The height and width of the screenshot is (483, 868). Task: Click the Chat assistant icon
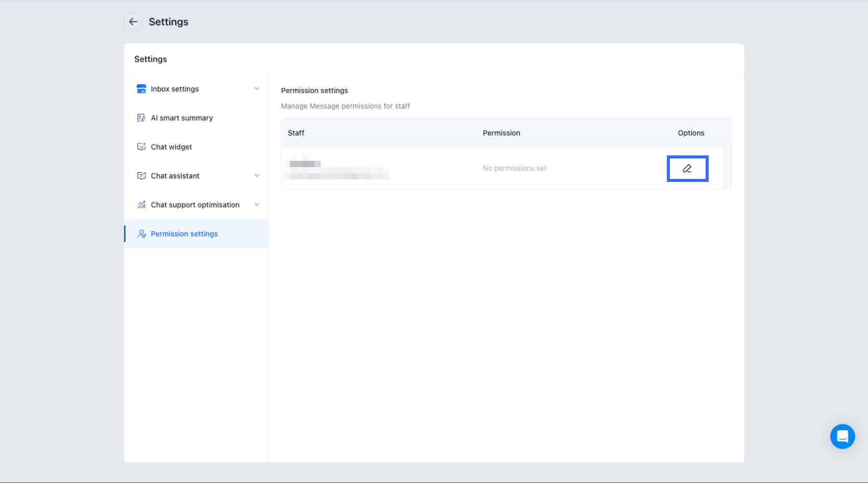pyautogui.click(x=141, y=176)
